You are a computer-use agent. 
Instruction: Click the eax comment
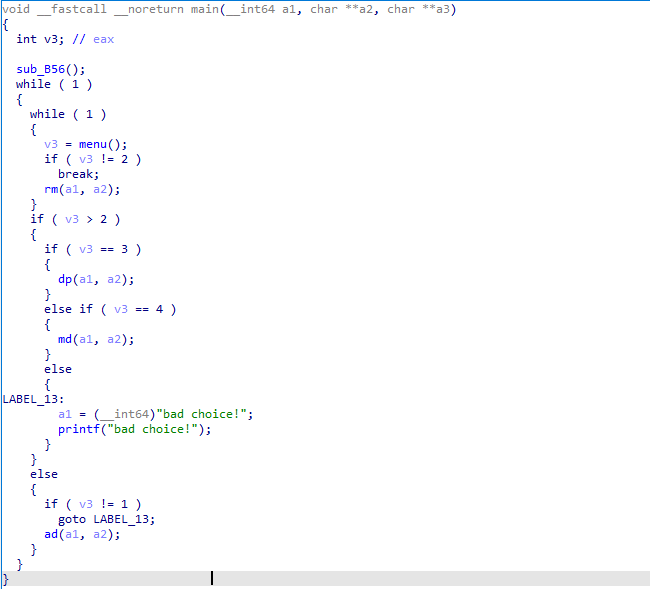[93, 39]
